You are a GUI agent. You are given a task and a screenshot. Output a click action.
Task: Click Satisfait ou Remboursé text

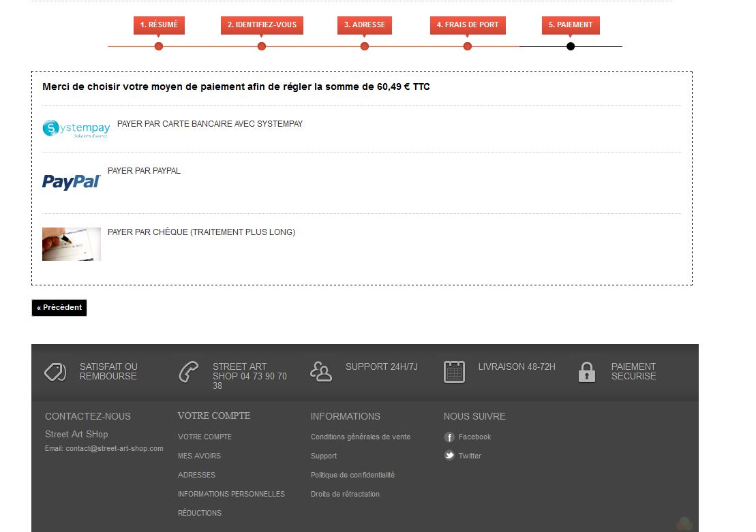coord(108,371)
